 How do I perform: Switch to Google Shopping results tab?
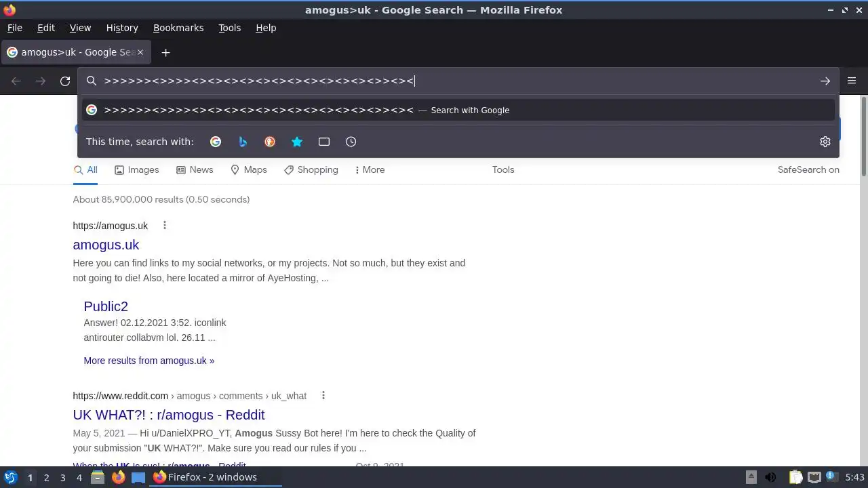(311, 169)
